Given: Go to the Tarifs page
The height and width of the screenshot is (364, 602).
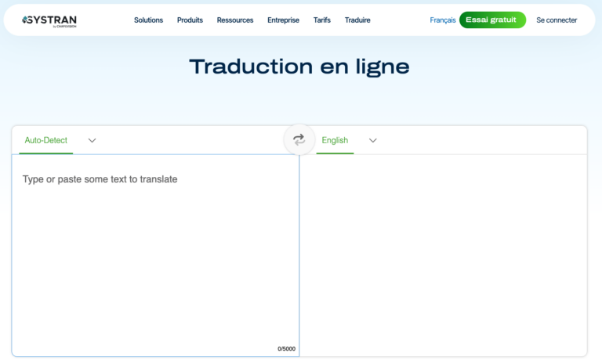Looking at the screenshot, I should tap(322, 20).
